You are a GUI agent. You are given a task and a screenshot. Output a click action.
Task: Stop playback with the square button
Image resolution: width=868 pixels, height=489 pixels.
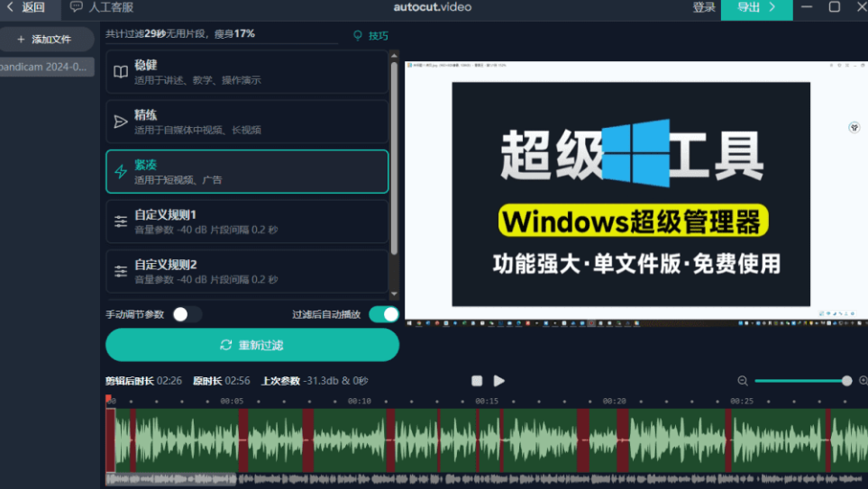477,381
